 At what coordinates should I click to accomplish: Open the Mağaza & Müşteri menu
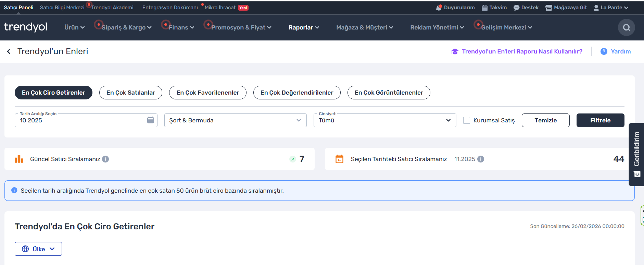click(x=365, y=27)
